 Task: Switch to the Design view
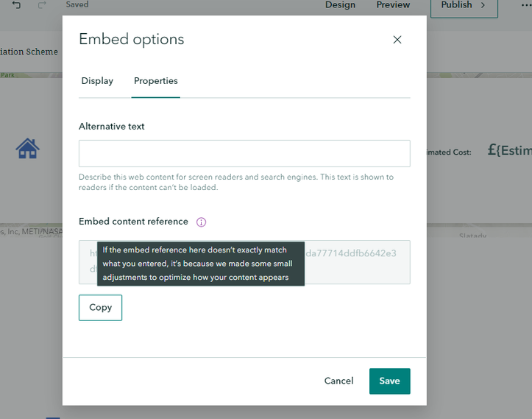coord(340,4)
